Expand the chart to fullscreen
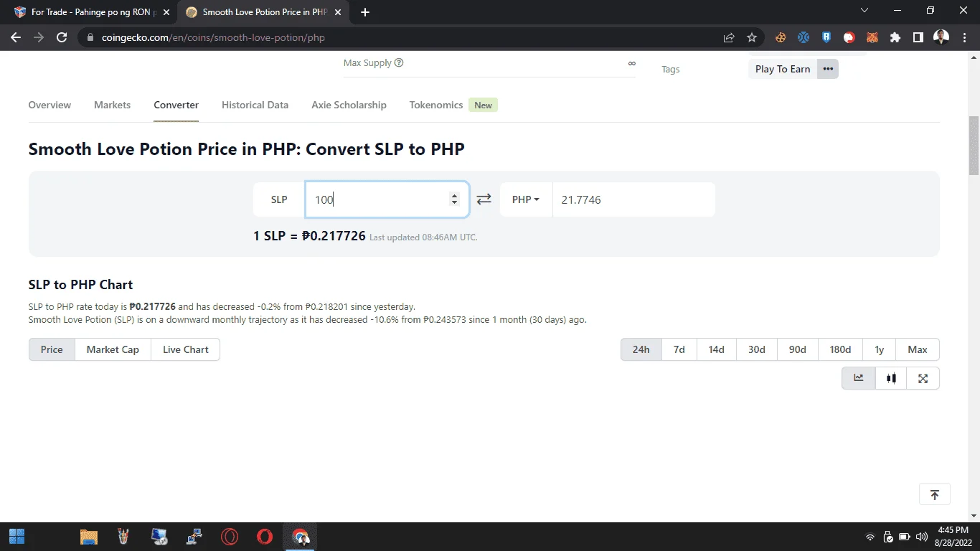The height and width of the screenshot is (551, 980). pyautogui.click(x=923, y=378)
